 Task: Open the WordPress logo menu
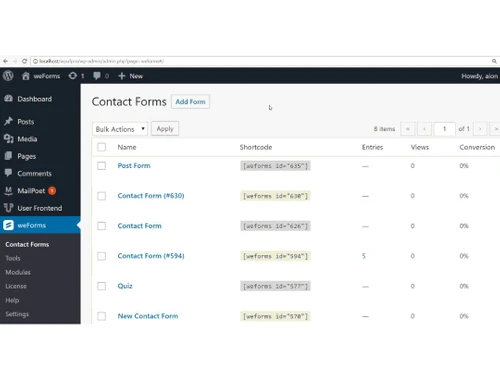pyautogui.click(x=8, y=76)
